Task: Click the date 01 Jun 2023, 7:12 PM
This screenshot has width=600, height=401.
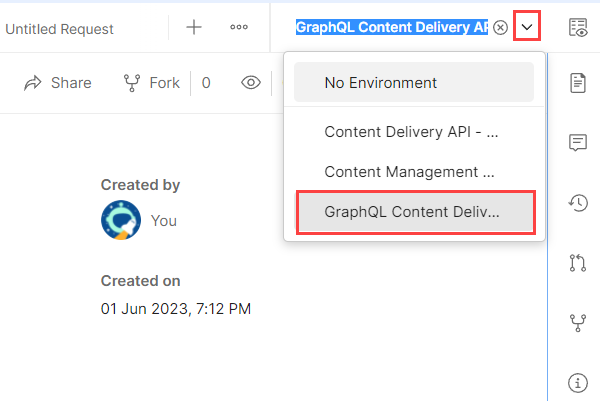Action: [176, 309]
